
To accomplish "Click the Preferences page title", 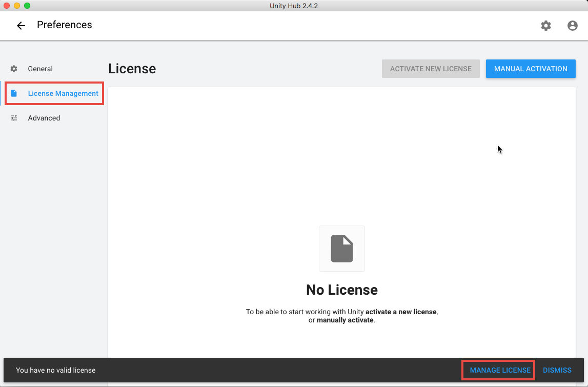I will point(65,25).
